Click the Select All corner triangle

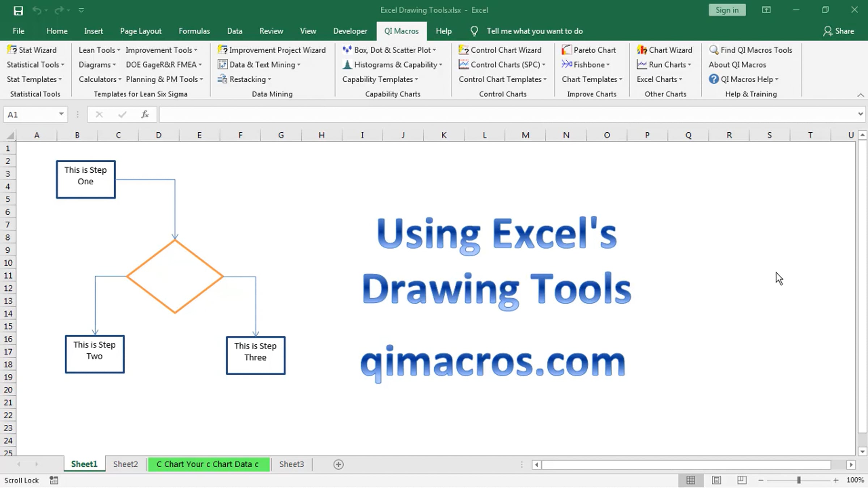click(10, 136)
